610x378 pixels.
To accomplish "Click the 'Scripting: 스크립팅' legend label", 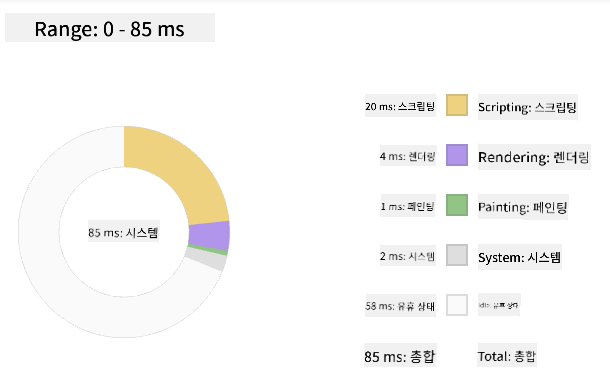I will (x=528, y=107).
